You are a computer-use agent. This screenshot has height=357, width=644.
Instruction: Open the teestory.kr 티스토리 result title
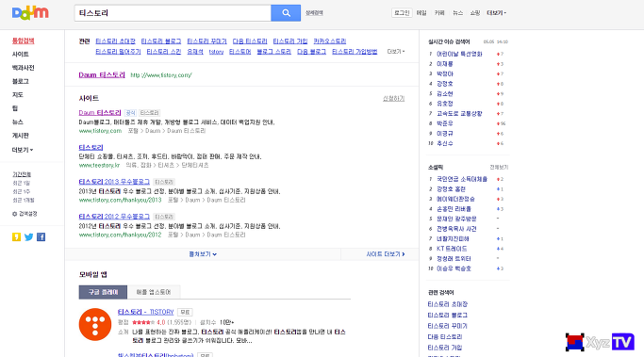pyautogui.click(x=91, y=147)
